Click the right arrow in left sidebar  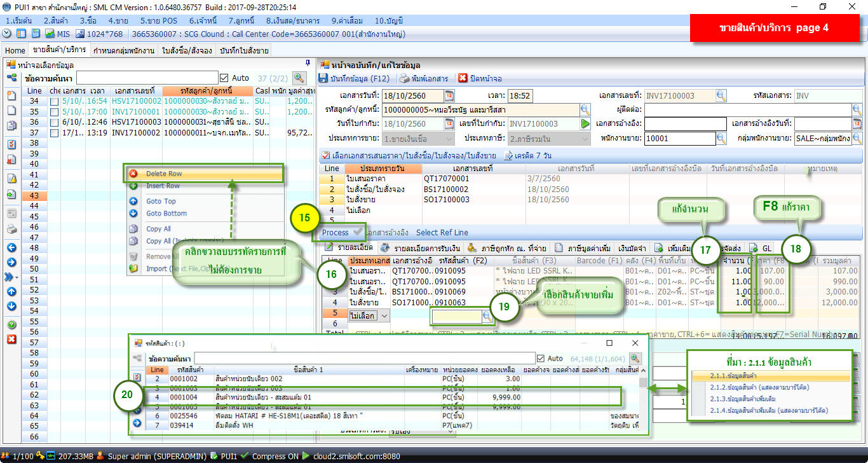pos(11,262)
